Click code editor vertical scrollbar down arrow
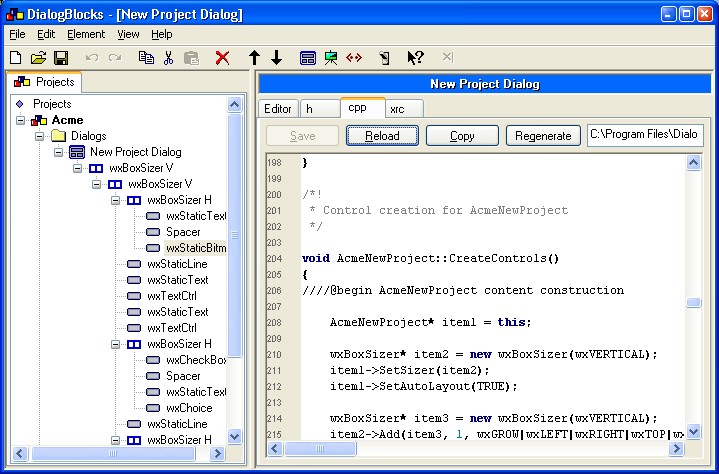Image resolution: width=719 pixels, height=474 pixels. click(693, 431)
